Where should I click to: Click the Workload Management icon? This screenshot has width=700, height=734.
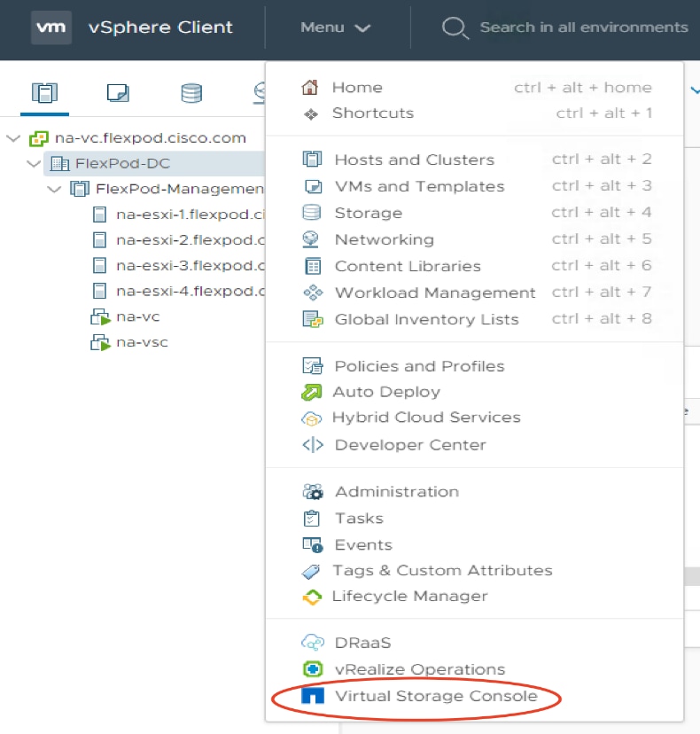coord(313,293)
